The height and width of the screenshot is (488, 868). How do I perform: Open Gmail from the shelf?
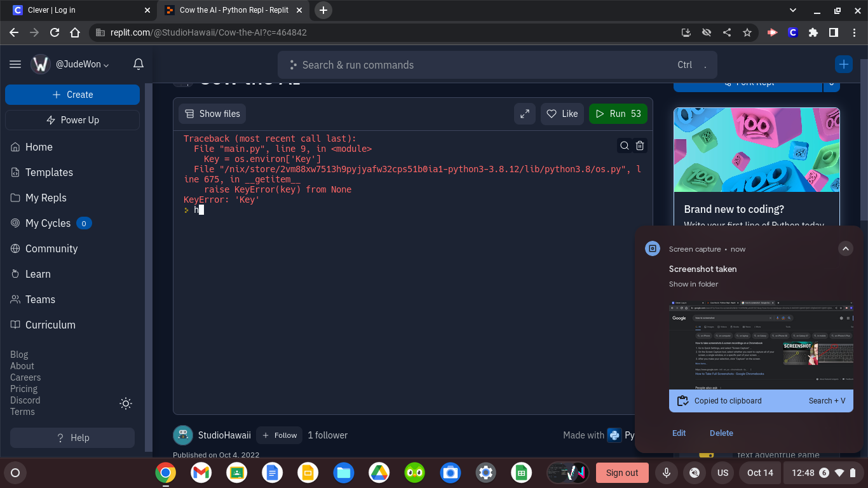coord(201,473)
